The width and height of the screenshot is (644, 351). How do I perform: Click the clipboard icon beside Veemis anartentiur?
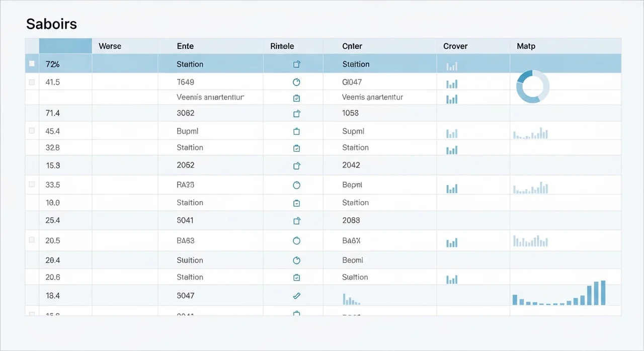296,98
